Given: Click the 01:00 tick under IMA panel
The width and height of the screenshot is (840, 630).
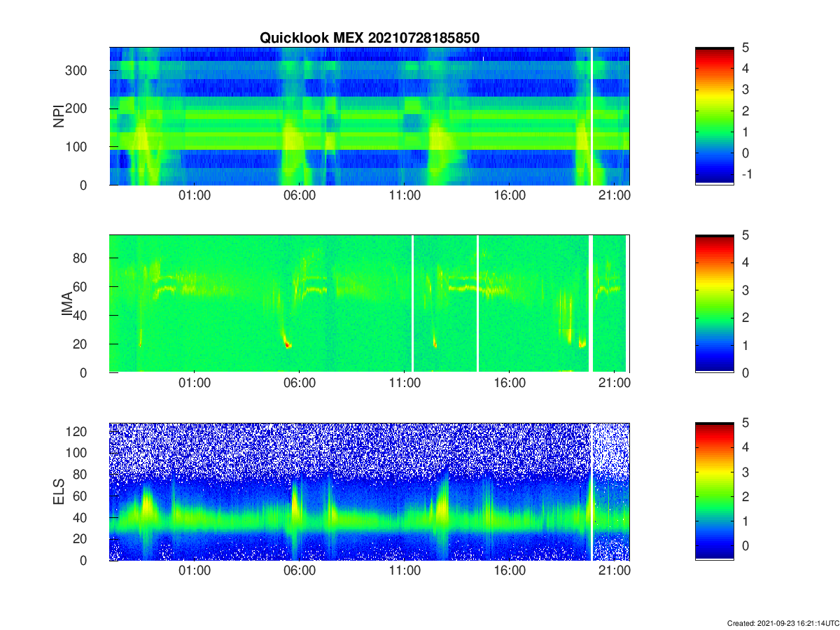Looking at the screenshot, I should pyautogui.click(x=195, y=383).
